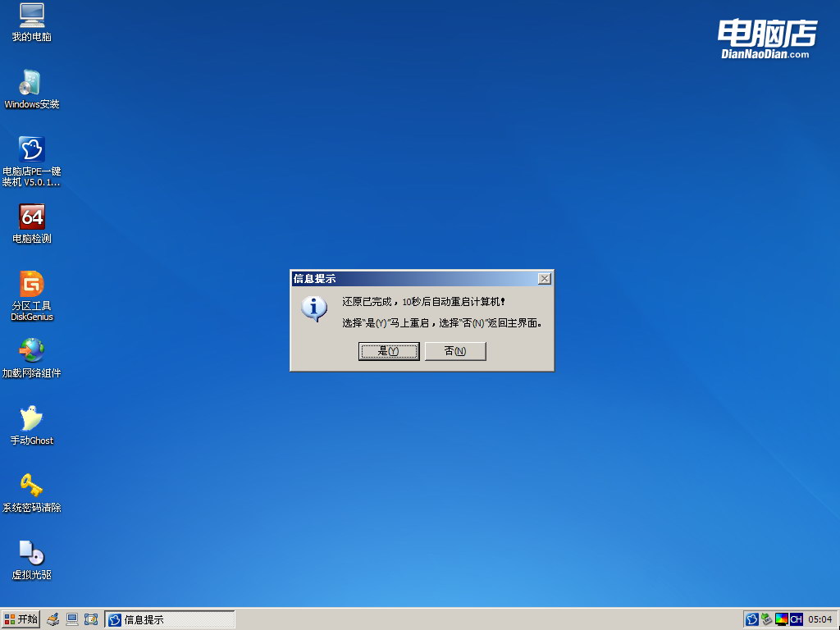
Task: Click the CH input language indicator
Action: click(796, 619)
